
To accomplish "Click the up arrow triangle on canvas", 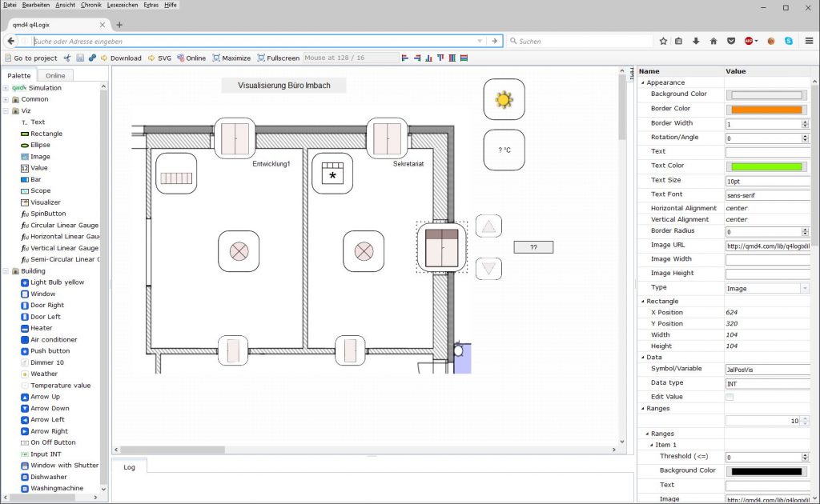I will point(488,226).
